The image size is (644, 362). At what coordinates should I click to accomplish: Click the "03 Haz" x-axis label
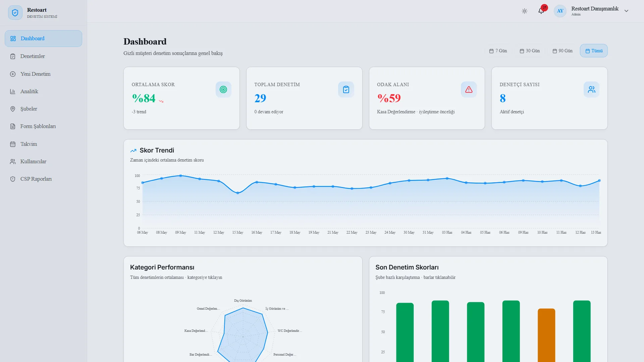(x=447, y=233)
